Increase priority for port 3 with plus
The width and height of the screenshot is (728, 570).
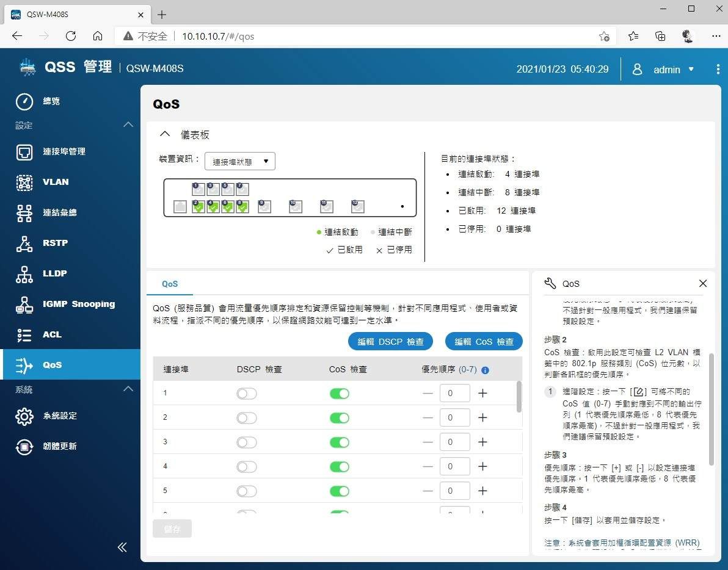point(482,442)
